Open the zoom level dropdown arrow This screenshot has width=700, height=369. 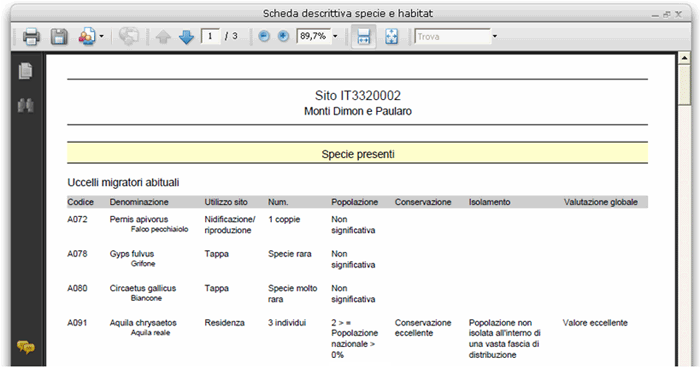[x=335, y=37]
